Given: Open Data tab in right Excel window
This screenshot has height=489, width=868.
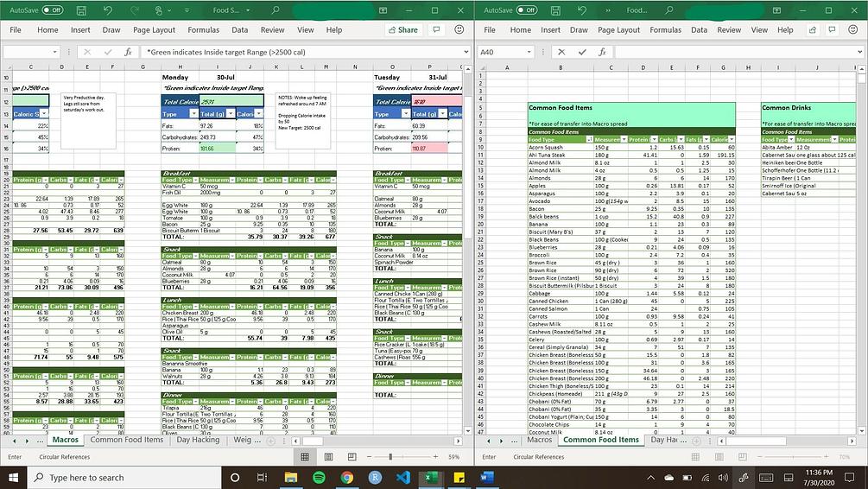Looking at the screenshot, I should [700, 30].
